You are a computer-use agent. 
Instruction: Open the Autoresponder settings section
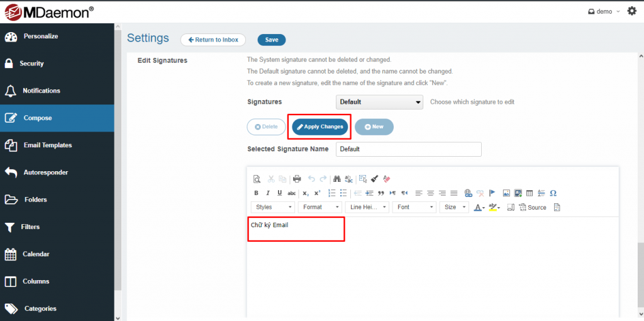[x=45, y=172]
